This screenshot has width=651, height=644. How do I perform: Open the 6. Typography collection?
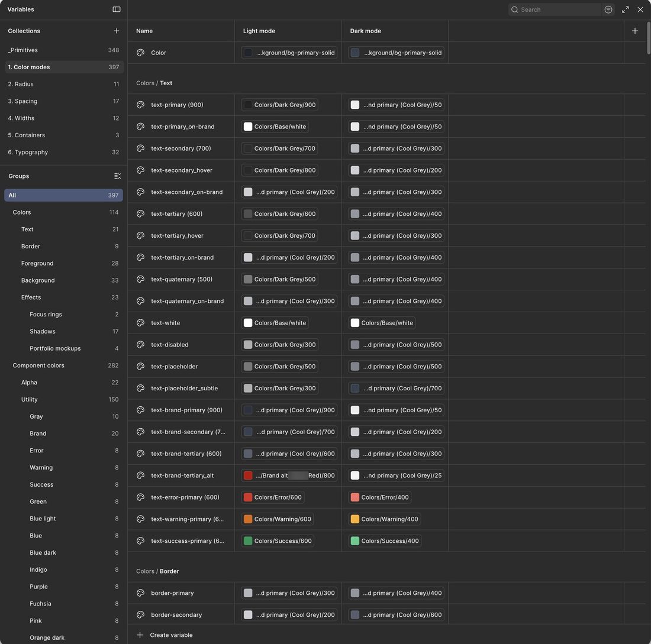coord(63,152)
